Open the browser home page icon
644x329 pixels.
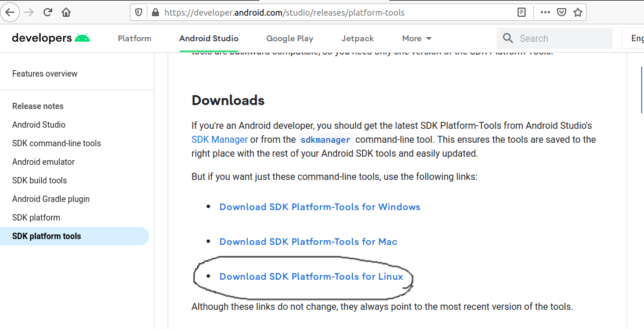point(66,12)
